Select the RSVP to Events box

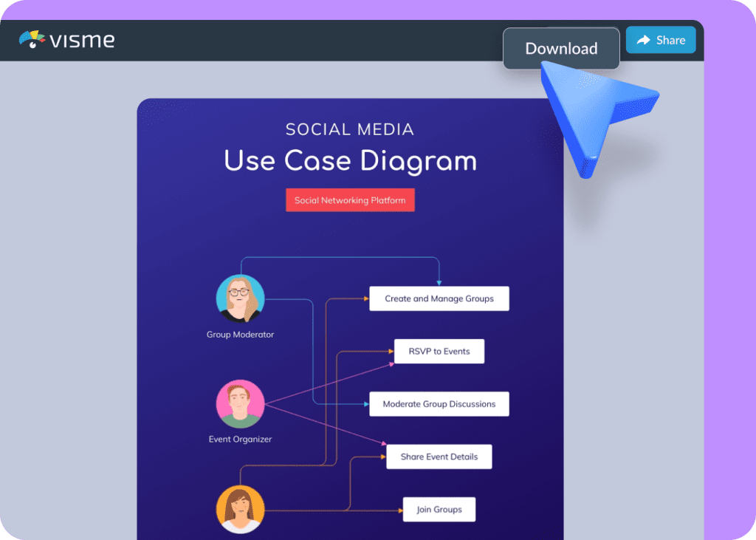[x=439, y=351]
